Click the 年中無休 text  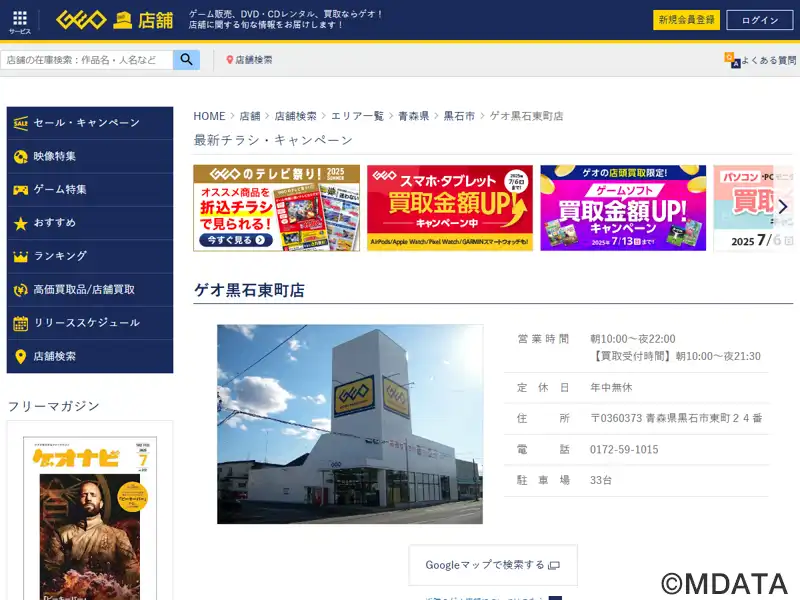click(x=611, y=388)
